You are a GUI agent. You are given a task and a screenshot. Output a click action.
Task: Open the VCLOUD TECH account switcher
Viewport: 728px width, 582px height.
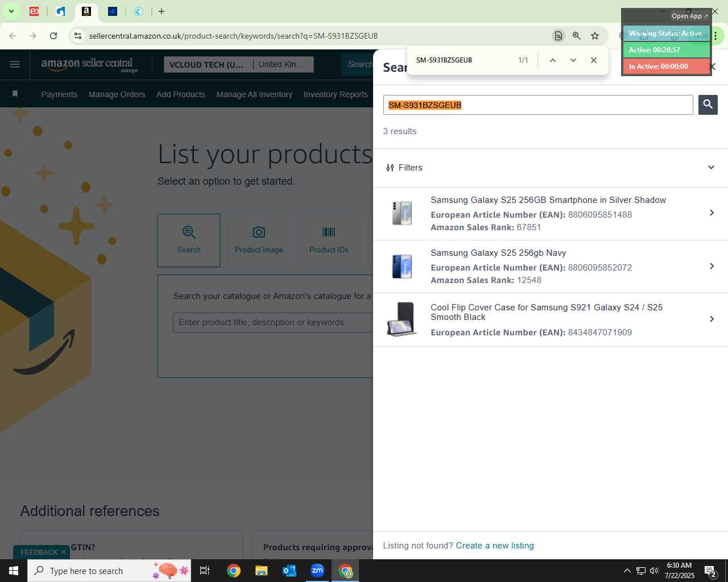click(x=208, y=65)
